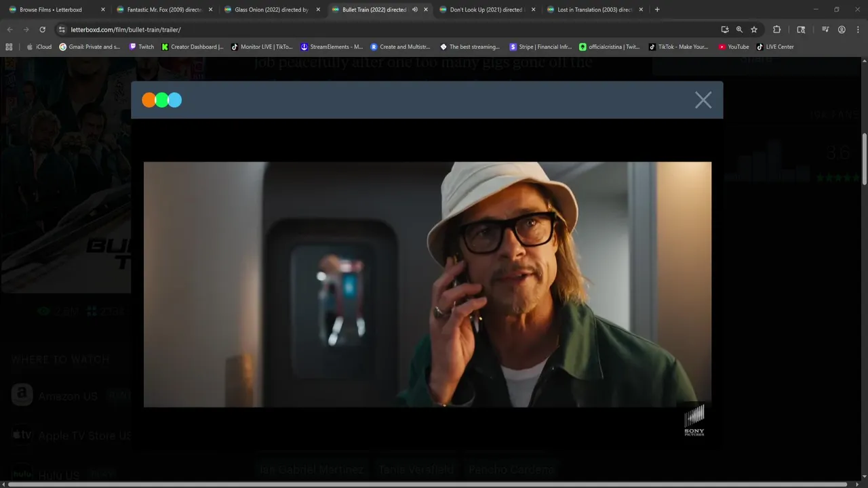Close the Lost in Translation tab
This screenshot has width=868, height=488.
(641, 9)
